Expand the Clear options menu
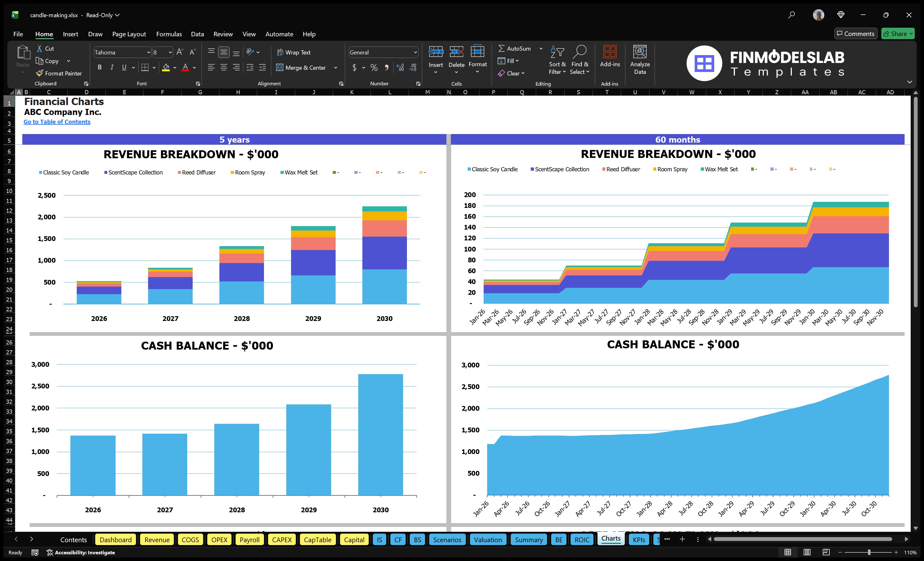This screenshot has width=924, height=561. tap(523, 73)
